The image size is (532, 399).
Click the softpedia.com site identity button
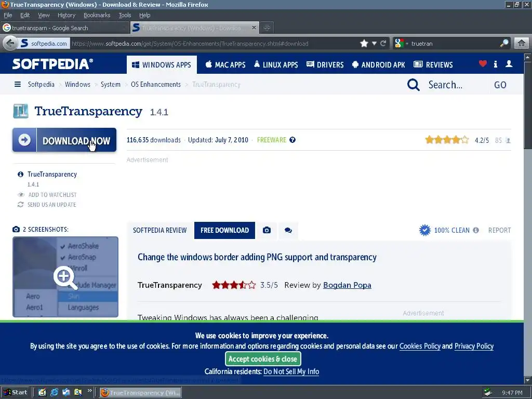coord(44,44)
